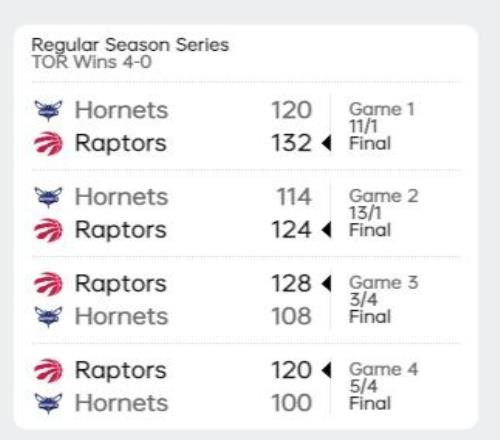This screenshot has width=500, height=440.
Task: Open Game 1 details dated 11/1
Action: point(382,126)
